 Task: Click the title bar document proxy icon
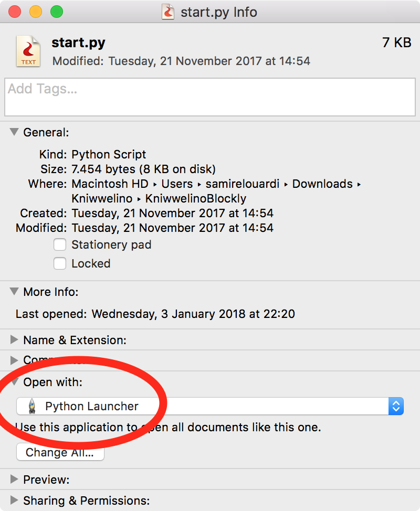pos(168,12)
